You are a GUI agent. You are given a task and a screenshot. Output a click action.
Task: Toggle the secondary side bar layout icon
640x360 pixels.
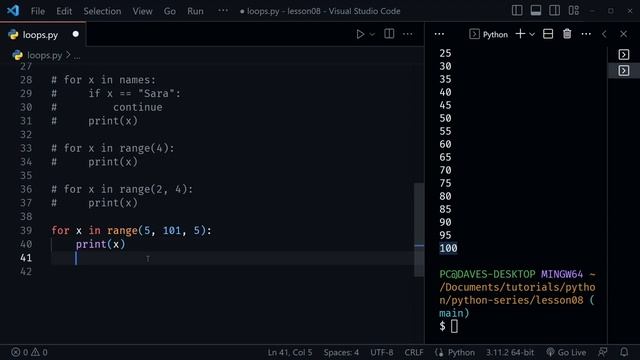(x=554, y=11)
